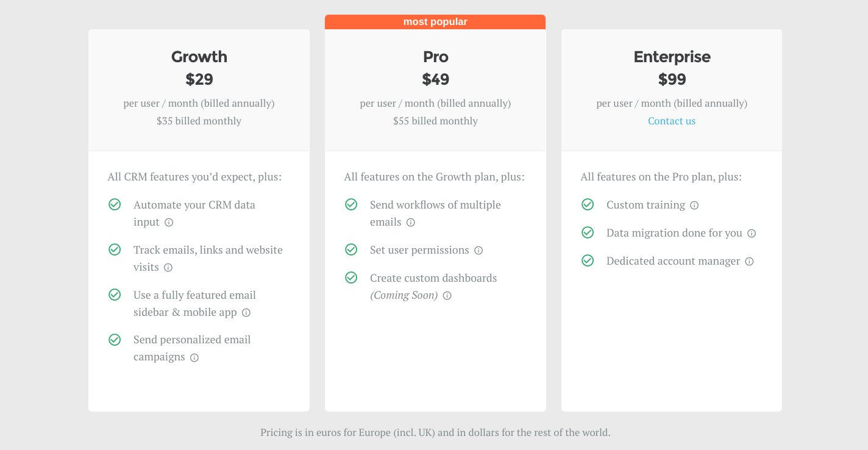Click the Send personalized email campaigns text

192,340
